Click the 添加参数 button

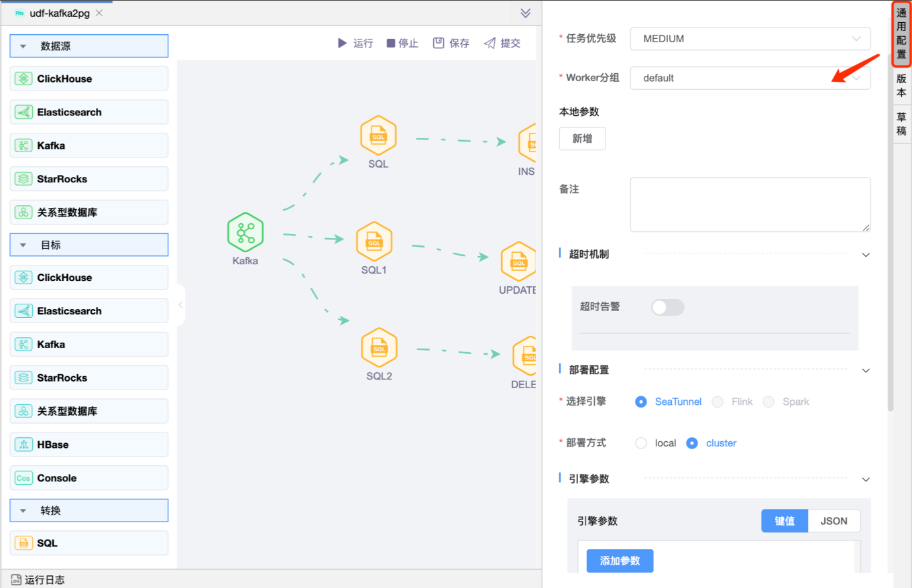point(620,561)
